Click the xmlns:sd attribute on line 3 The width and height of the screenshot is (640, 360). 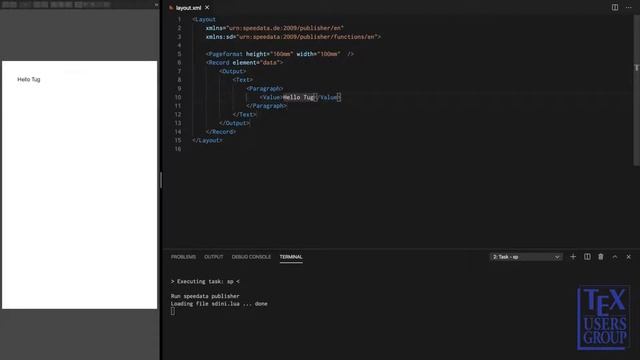(293, 37)
